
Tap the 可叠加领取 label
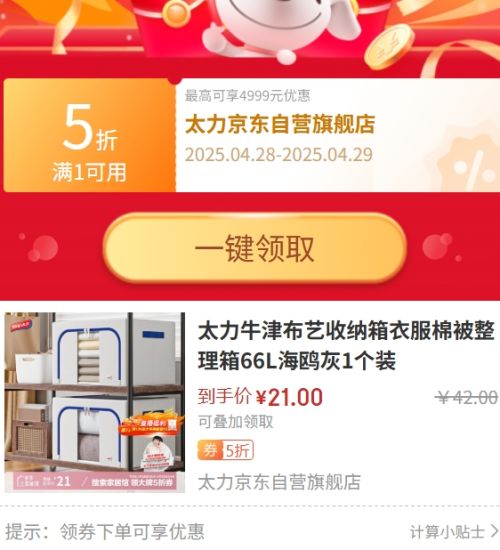[235, 422]
